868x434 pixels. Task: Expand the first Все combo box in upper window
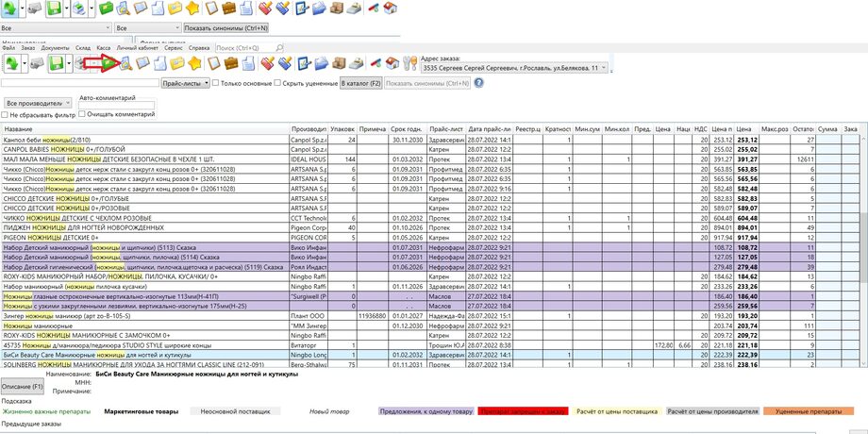point(57,27)
